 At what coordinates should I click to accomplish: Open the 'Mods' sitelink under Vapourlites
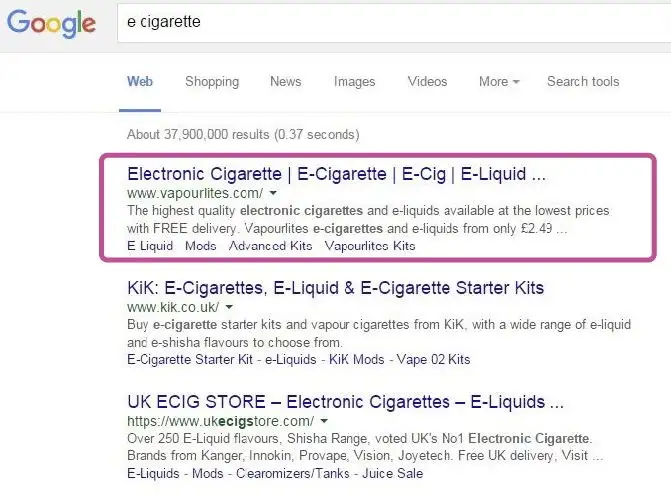(201, 246)
